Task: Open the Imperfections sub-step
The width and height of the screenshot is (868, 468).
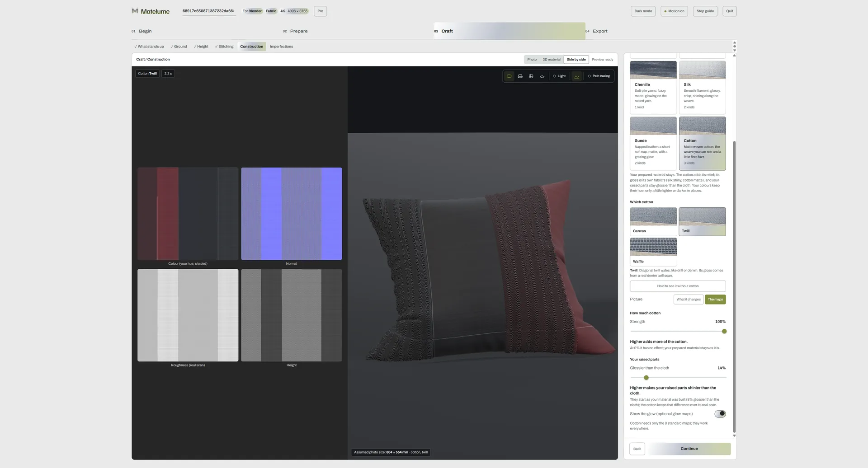Action: click(x=281, y=47)
